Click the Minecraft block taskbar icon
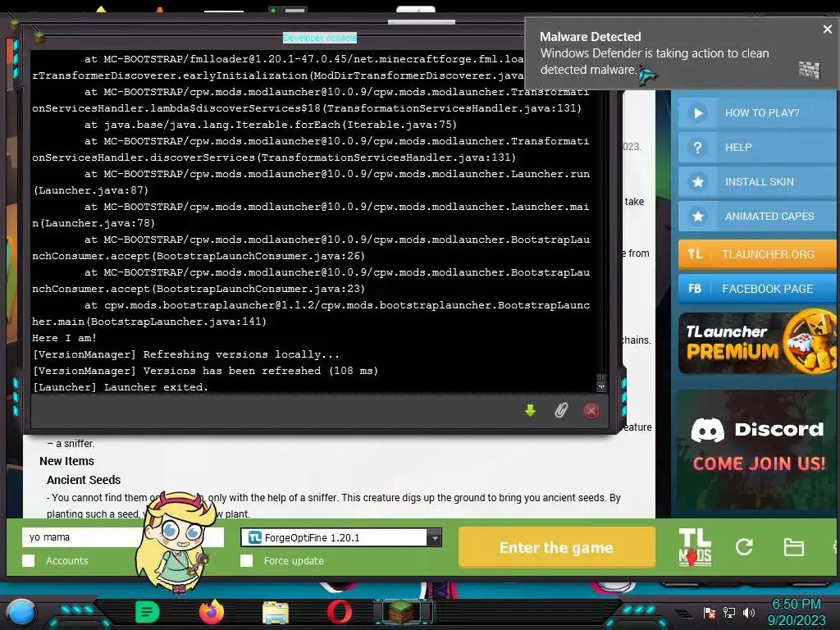This screenshot has height=630, width=840. (404, 612)
